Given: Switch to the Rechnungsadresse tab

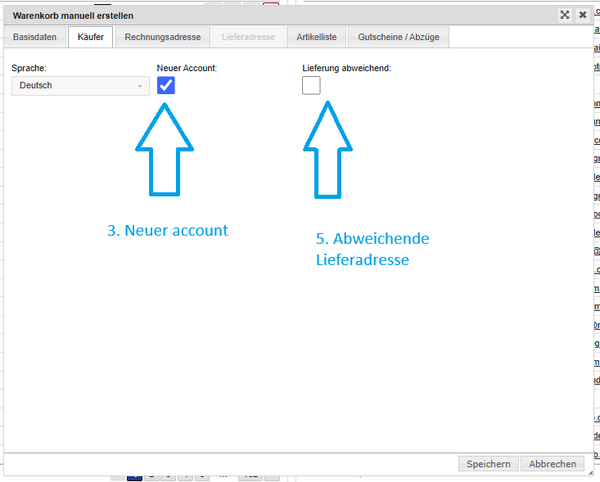Looking at the screenshot, I should 163,37.
